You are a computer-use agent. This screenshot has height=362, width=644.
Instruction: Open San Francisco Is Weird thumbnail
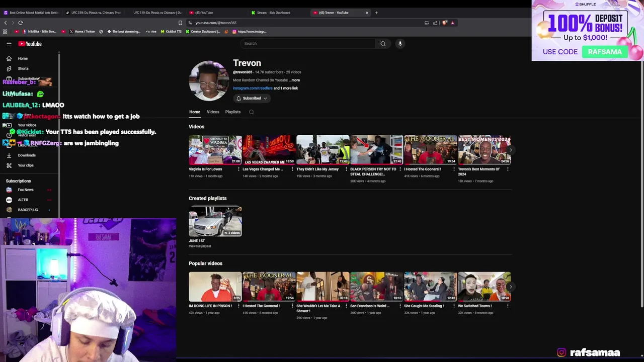click(x=377, y=287)
